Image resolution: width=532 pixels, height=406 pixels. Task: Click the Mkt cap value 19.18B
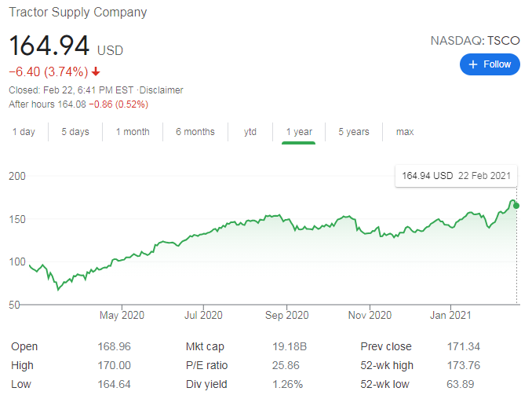pos(290,346)
